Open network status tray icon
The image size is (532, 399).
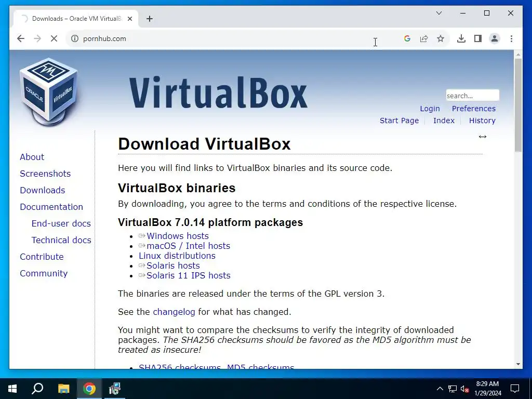pyautogui.click(x=453, y=389)
